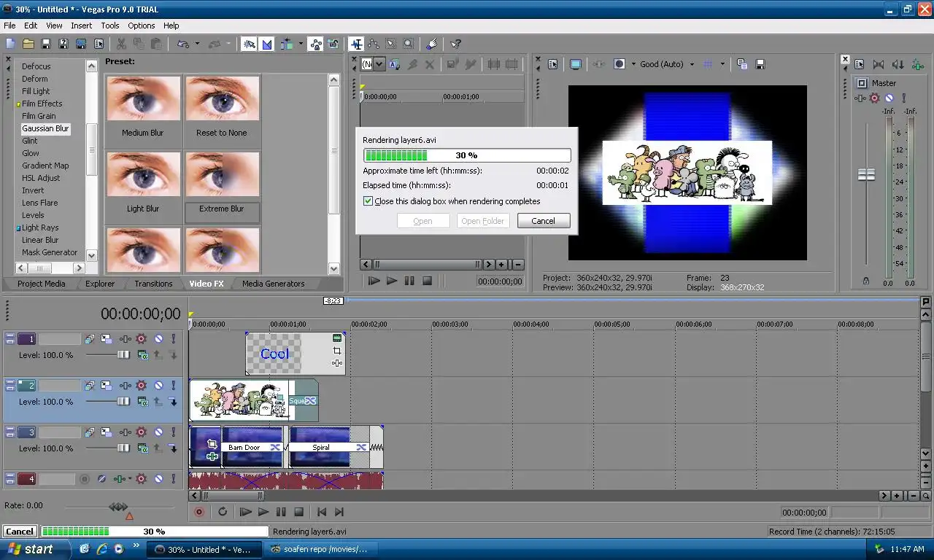Select the Normal Edit tool
934x560 pixels.
pyautogui.click(x=356, y=44)
